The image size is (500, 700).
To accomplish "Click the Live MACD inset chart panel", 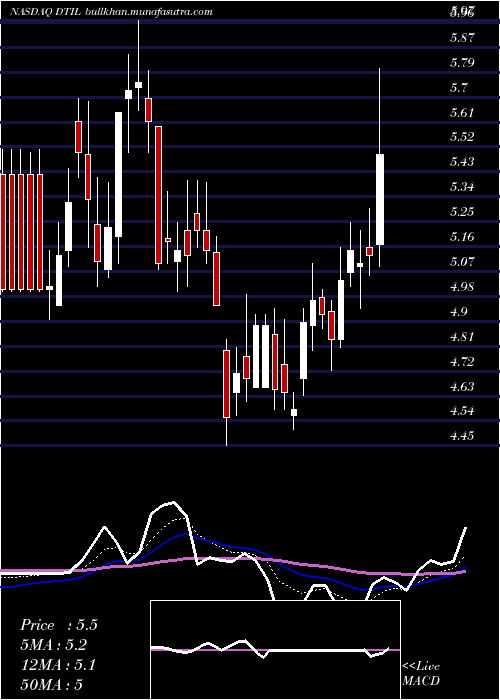I will (275, 650).
